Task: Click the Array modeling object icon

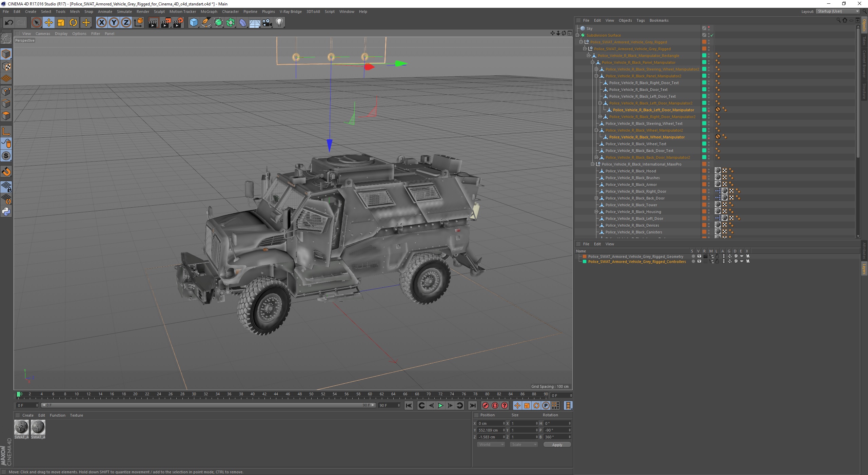Action: [x=231, y=23]
